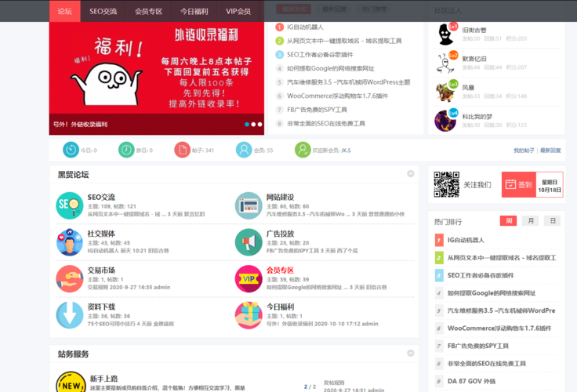This screenshot has height=392, width=577.
Task: Open 广告投放 forum title link
Action: pyautogui.click(x=280, y=234)
